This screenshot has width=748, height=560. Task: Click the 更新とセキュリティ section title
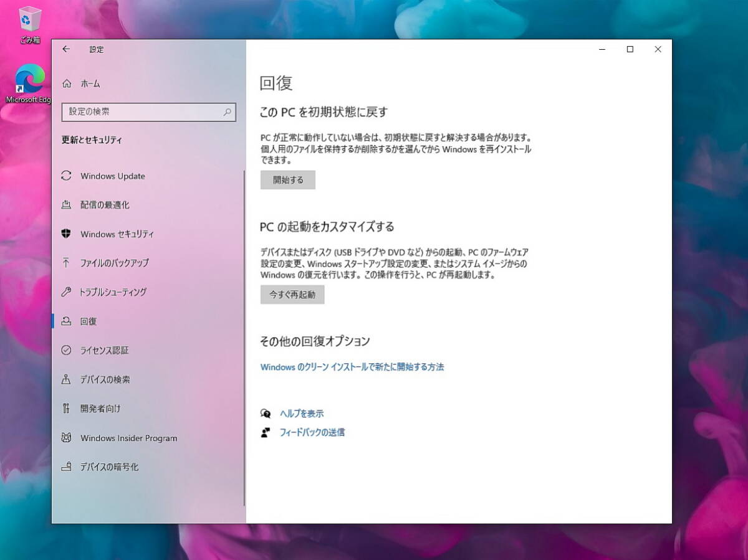click(x=92, y=140)
